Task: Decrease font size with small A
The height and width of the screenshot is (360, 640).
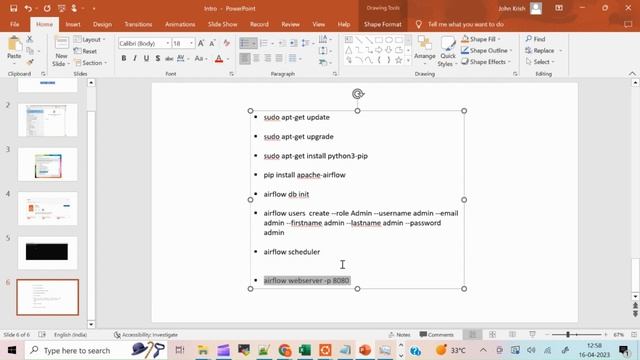Action: (212, 43)
